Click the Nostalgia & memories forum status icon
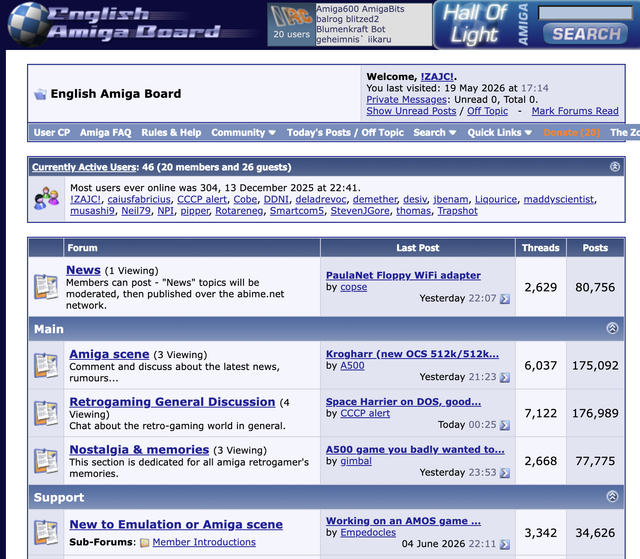 click(46, 461)
